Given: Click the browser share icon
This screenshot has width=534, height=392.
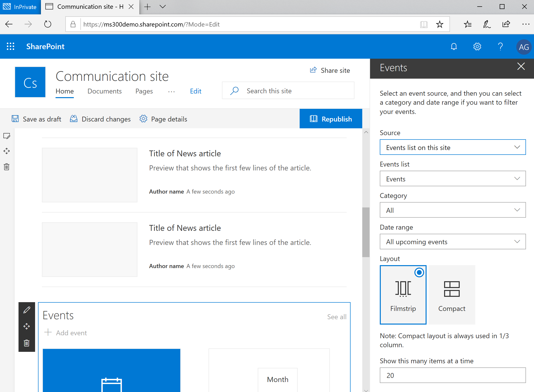Looking at the screenshot, I should click(x=506, y=24).
